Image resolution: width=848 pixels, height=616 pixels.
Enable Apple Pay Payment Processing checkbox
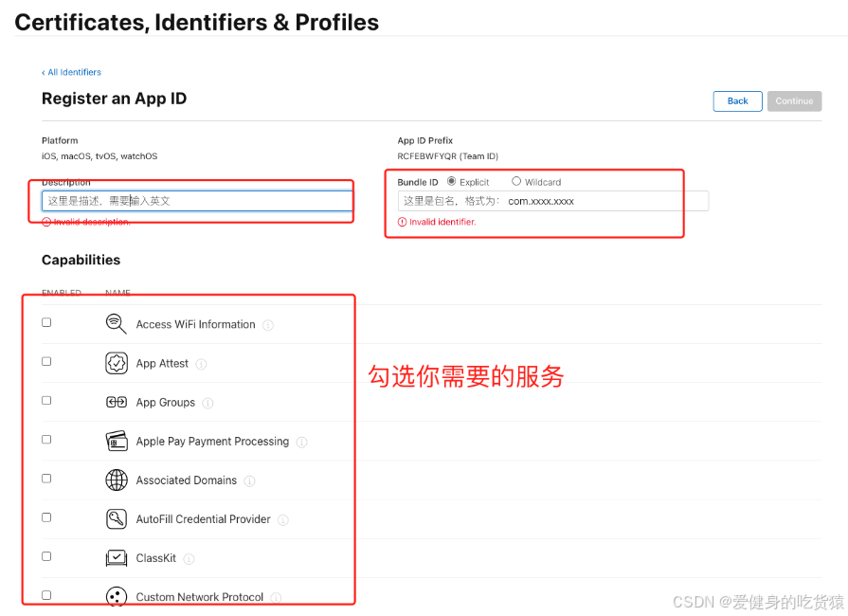[46, 439]
